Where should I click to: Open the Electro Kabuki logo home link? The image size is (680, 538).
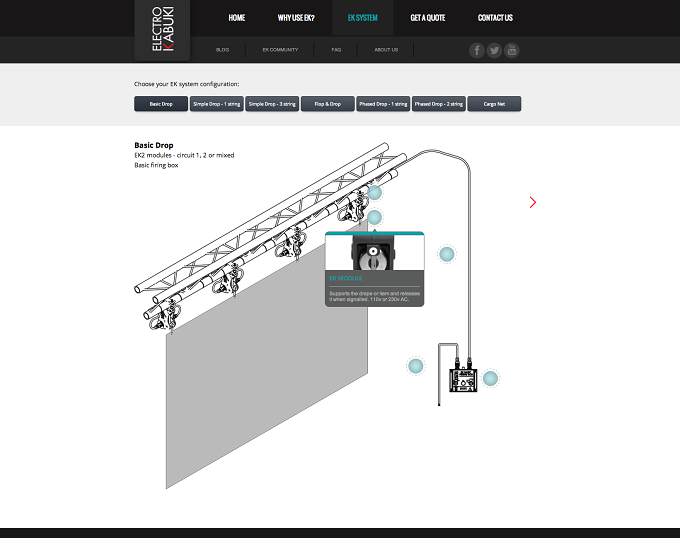click(x=162, y=29)
